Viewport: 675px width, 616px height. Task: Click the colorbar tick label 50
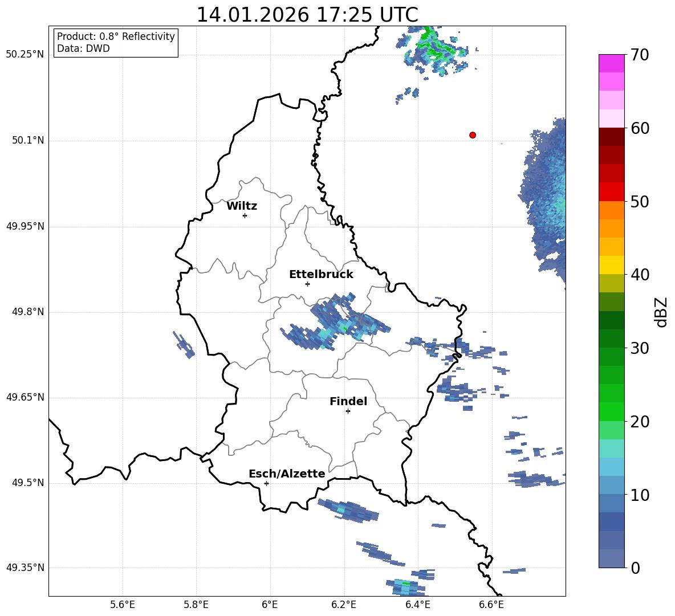(640, 202)
